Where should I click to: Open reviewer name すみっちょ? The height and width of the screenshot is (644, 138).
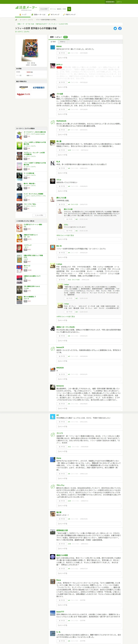coord(60,485)
